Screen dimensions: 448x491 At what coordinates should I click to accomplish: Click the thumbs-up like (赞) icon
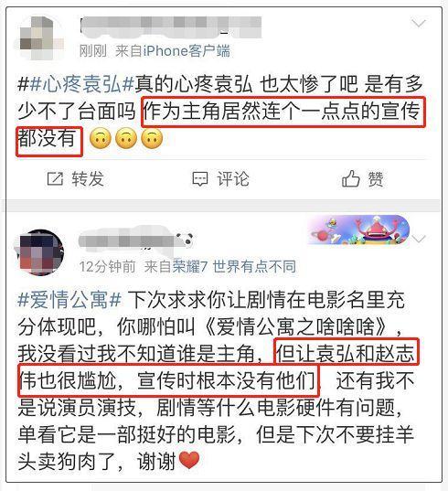click(350, 178)
